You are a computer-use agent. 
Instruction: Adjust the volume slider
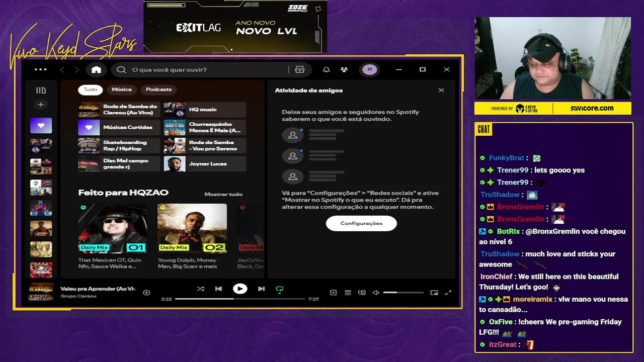click(x=403, y=293)
